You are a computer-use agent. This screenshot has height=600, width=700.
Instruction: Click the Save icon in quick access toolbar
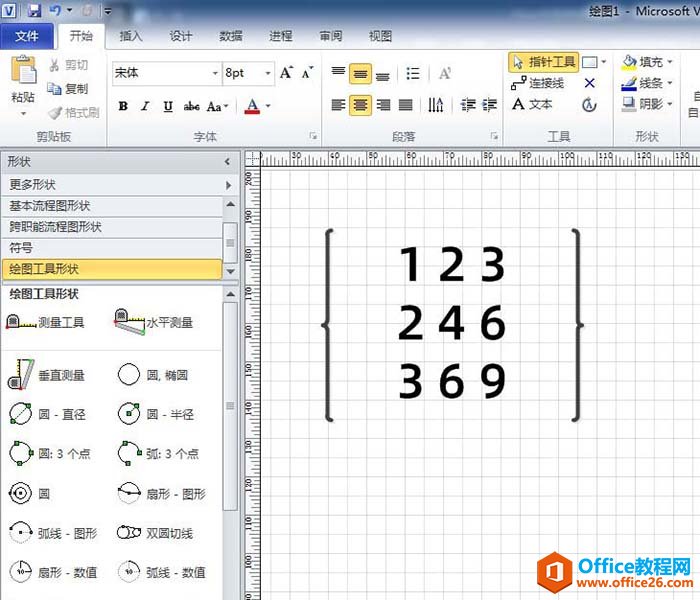click(35, 10)
